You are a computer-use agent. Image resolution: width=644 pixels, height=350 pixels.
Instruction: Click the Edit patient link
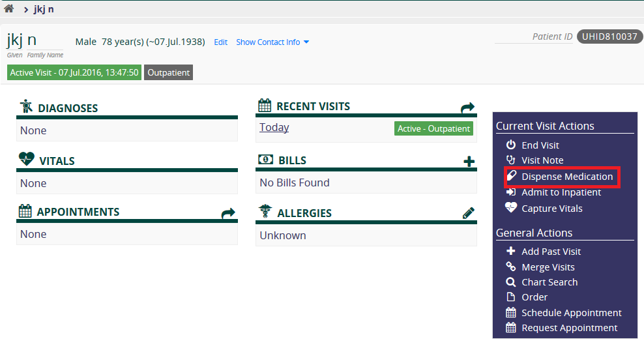(x=220, y=42)
